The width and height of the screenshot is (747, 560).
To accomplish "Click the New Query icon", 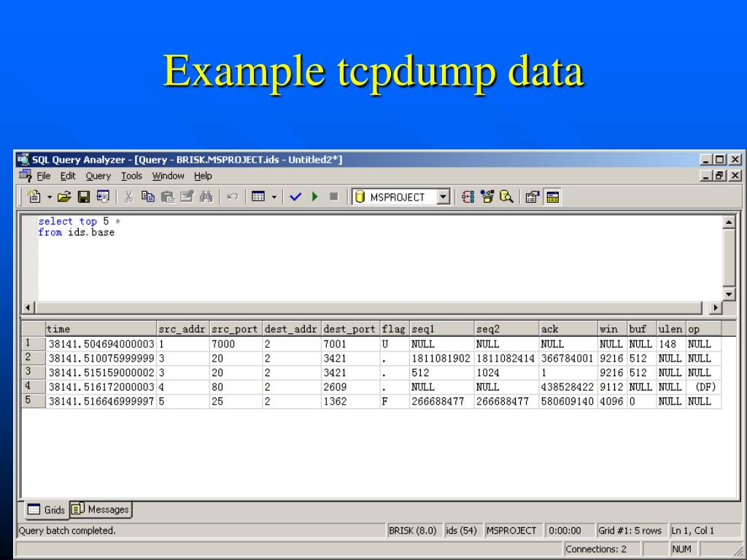I will [34, 197].
